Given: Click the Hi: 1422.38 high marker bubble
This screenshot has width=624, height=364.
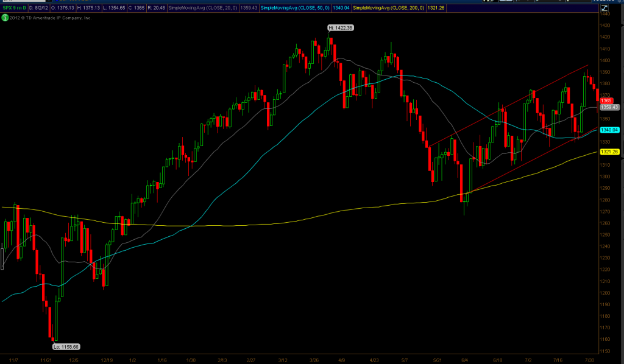Looking at the screenshot, I should (x=341, y=28).
